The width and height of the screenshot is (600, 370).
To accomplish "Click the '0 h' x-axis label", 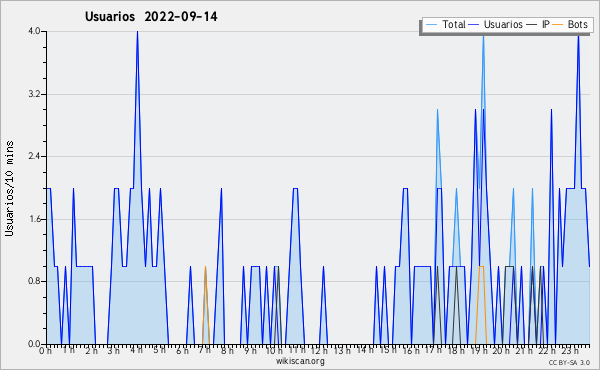I will 46,351.
